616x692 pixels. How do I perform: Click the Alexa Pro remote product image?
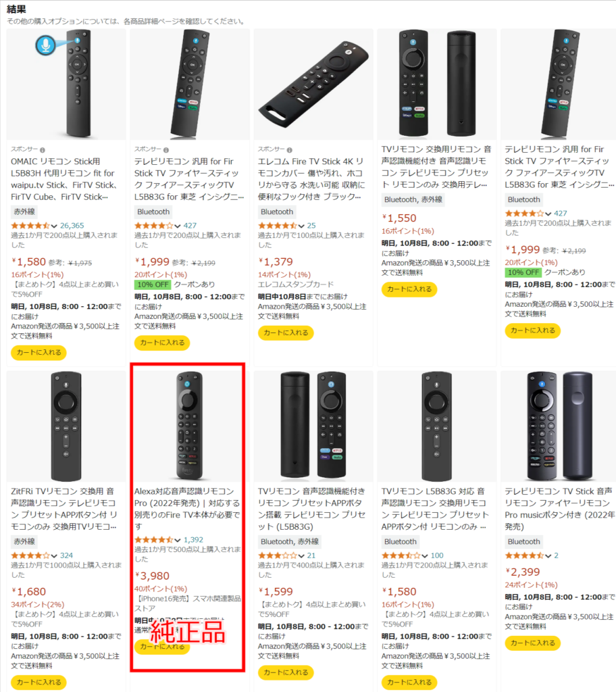(x=190, y=426)
